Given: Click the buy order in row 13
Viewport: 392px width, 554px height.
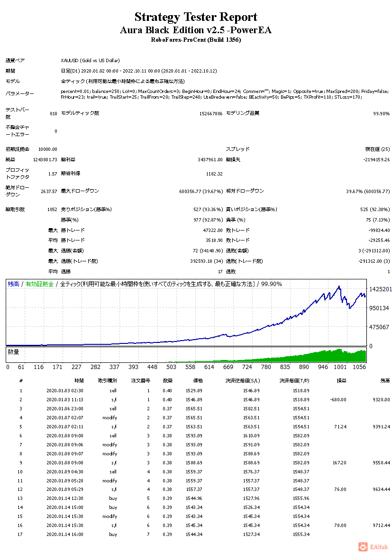Looking at the screenshot, I should coord(112,498).
